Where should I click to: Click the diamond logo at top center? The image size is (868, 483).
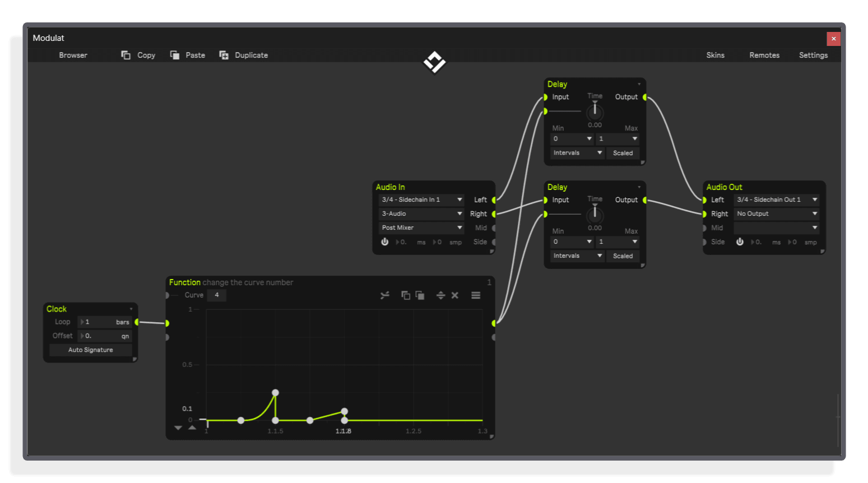[434, 62]
